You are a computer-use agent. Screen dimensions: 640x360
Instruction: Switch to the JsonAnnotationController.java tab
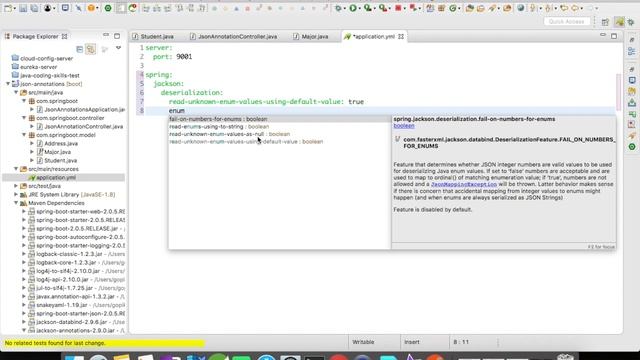click(x=233, y=36)
